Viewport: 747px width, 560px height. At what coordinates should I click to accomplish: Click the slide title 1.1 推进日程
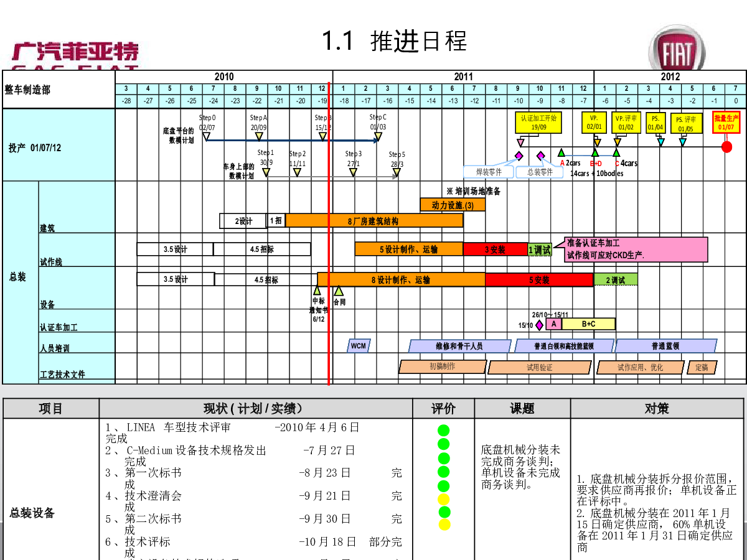(394, 42)
